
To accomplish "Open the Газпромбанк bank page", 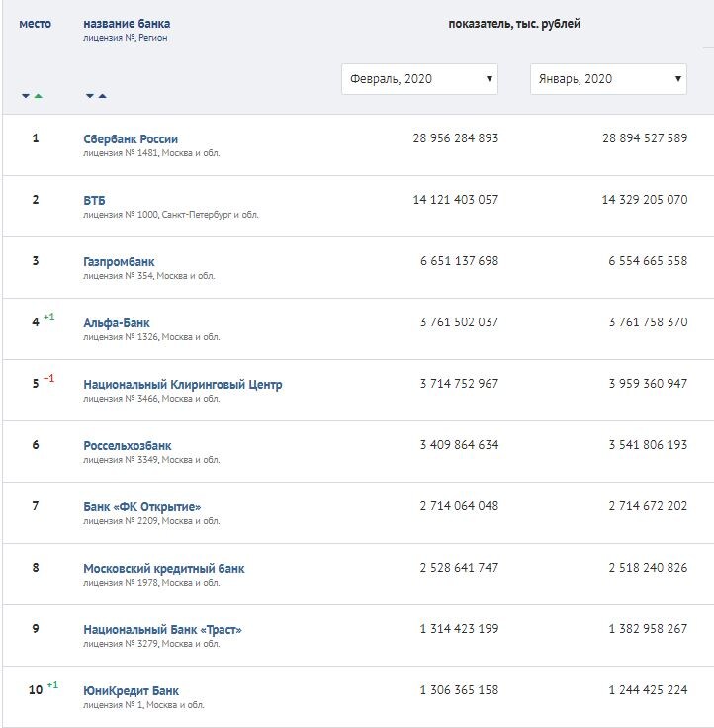I will click(x=119, y=262).
